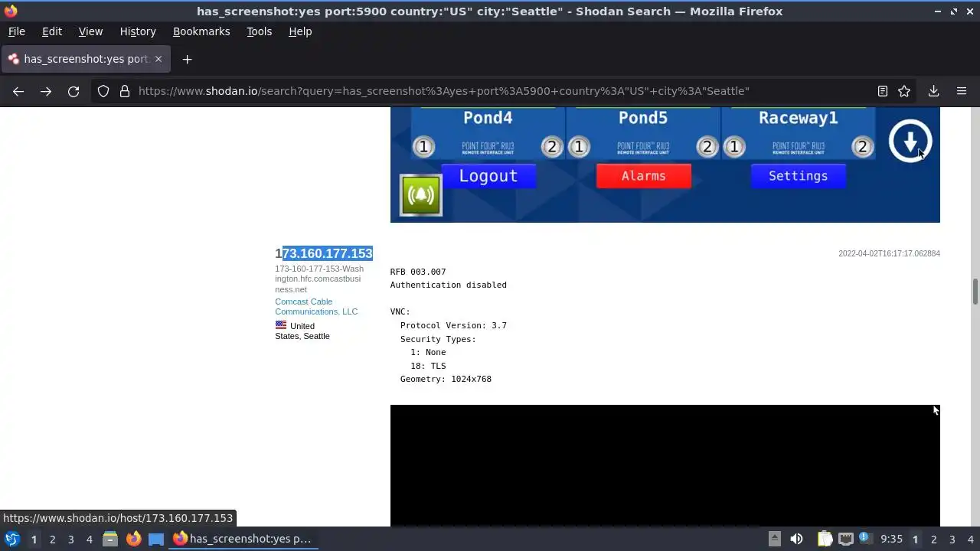
Task: Click the hostname 173-160-177-153-Washington.hfc.comcastbusiness.net text
Action: (x=319, y=279)
